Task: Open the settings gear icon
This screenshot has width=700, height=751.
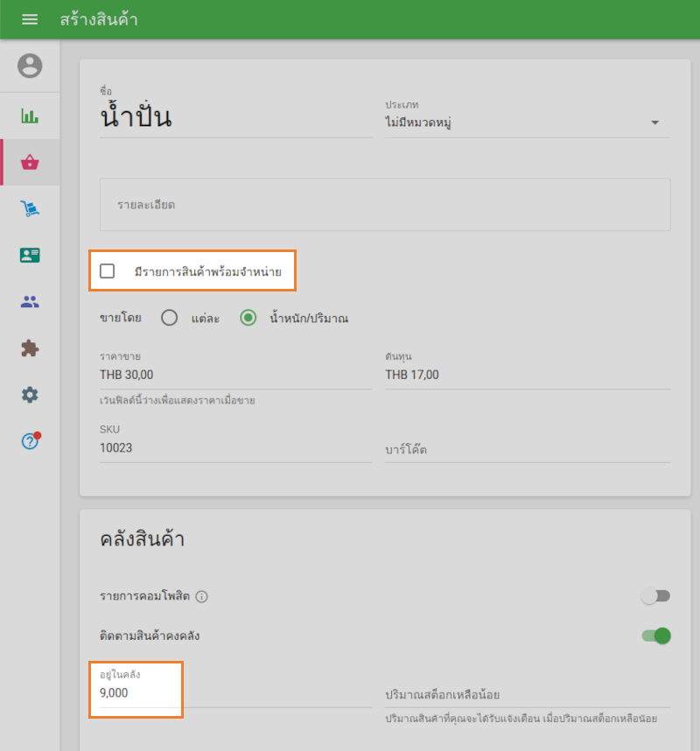Action: click(x=30, y=395)
